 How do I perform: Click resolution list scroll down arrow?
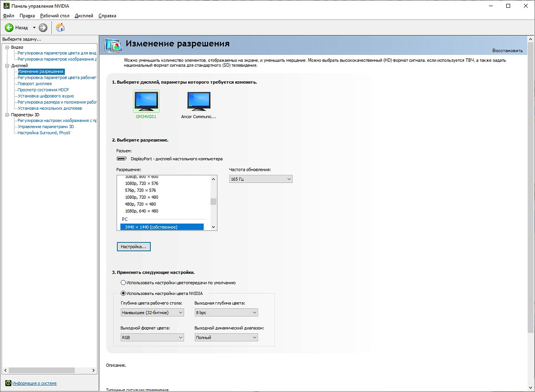213,227
